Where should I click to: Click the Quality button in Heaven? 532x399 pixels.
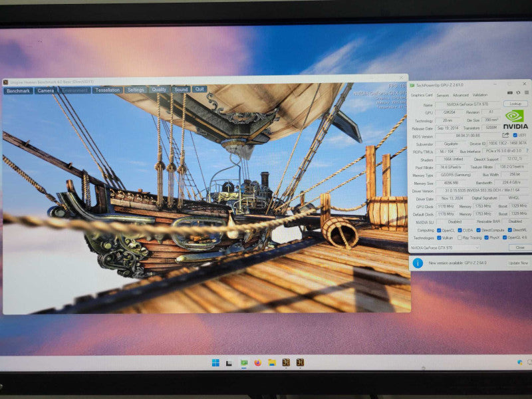(159, 90)
